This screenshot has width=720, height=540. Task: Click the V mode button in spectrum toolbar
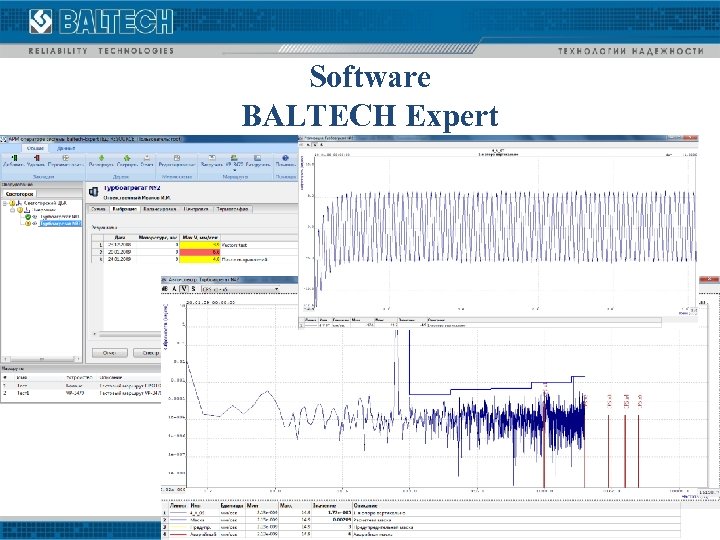coord(184,289)
